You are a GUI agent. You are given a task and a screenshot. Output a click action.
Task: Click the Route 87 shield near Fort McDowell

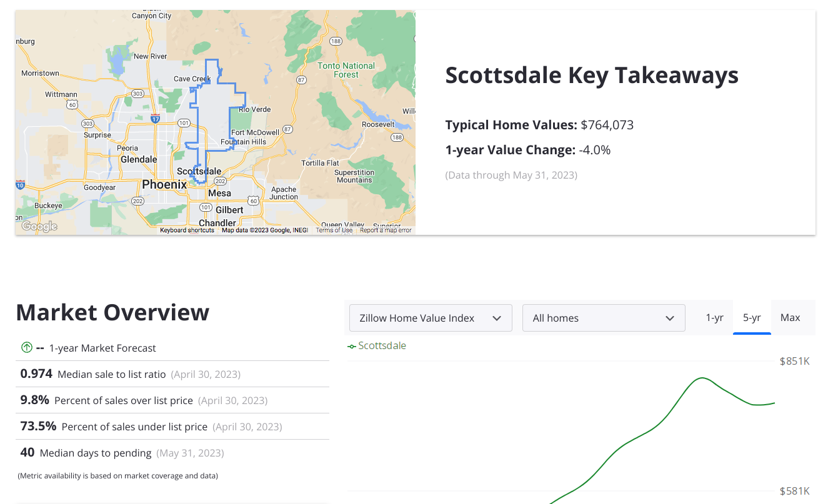coord(287,129)
